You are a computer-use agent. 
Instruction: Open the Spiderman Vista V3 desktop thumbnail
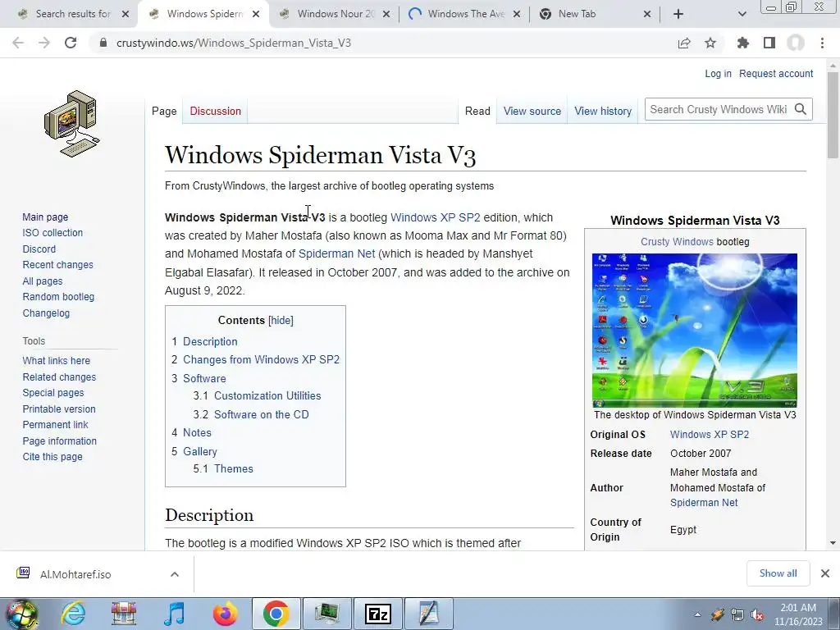tap(694, 330)
